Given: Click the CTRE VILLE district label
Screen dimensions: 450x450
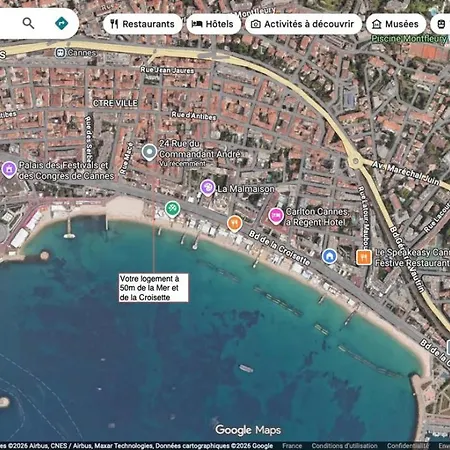Looking at the screenshot, I should tap(115, 103).
